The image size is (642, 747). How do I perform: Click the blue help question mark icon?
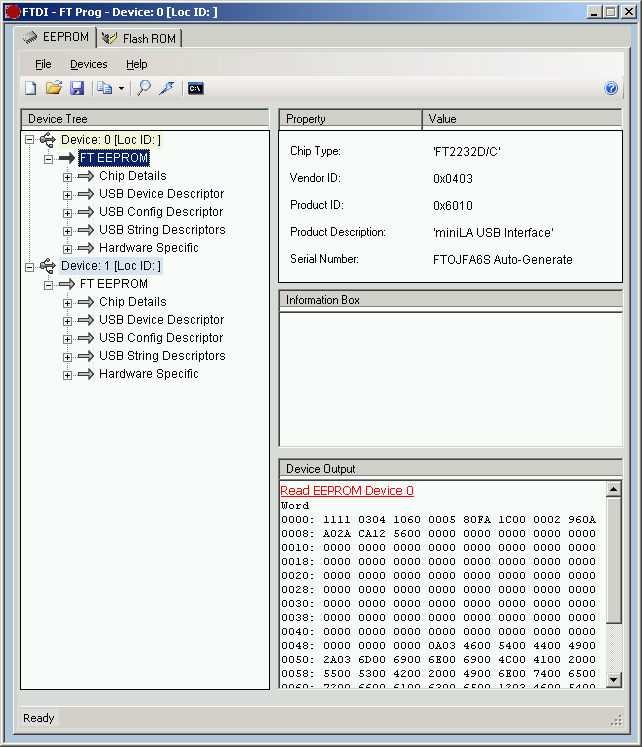[x=611, y=88]
